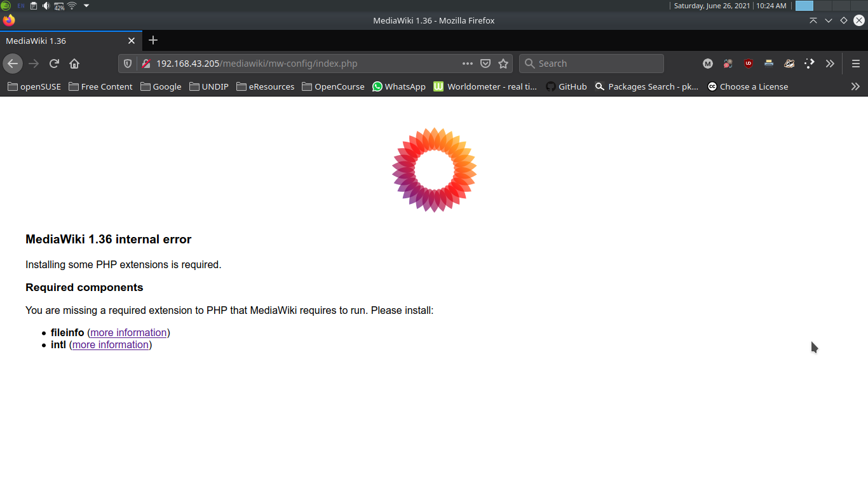868x488 pixels.
Task: Expand more toolbar tools chevron
Action: click(830, 64)
